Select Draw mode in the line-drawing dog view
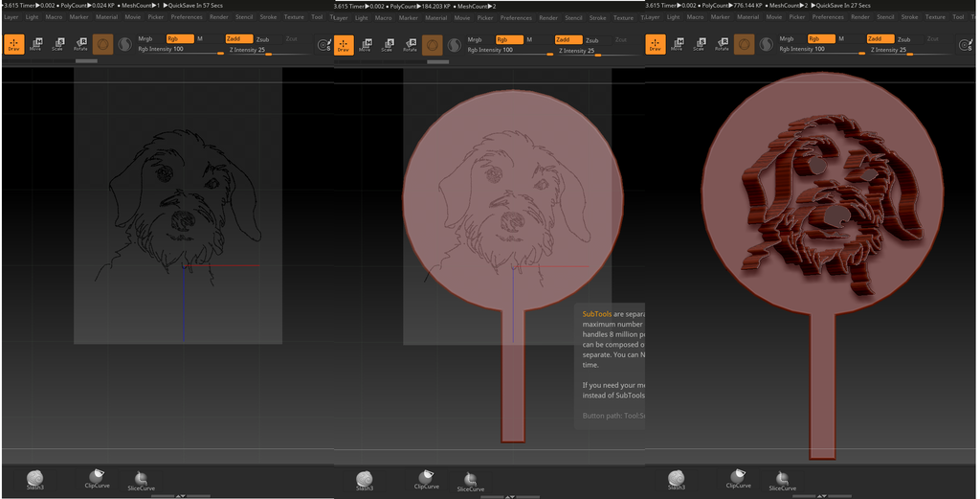Viewport: 980px width, 499px height. (13, 44)
